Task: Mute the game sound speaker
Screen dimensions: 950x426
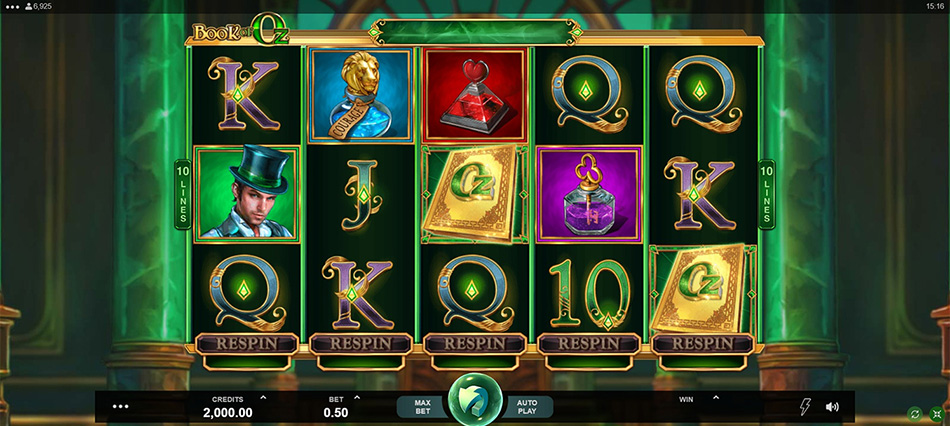Action: point(832,407)
